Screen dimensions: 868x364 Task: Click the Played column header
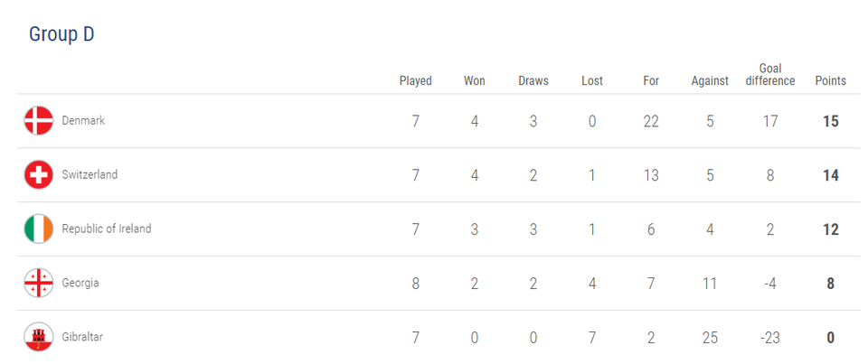416,80
